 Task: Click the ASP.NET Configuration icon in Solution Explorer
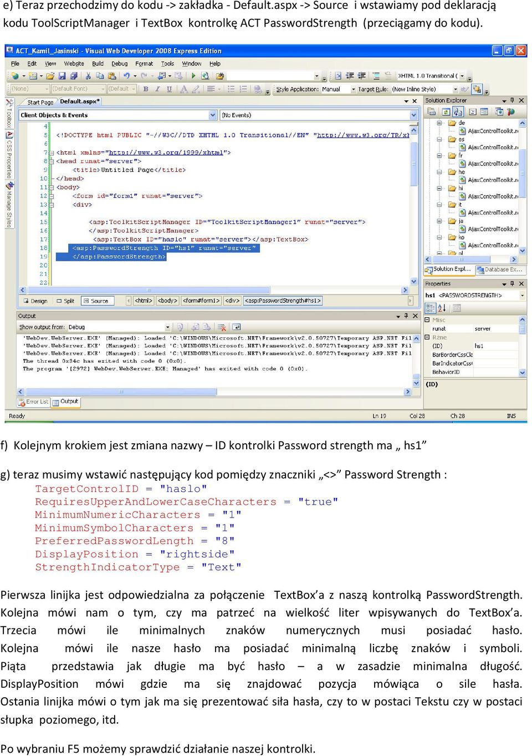(x=511, y=111)
